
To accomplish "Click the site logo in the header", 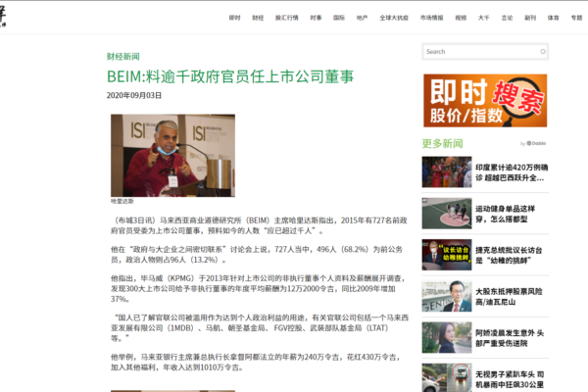I will click(3, 18).
